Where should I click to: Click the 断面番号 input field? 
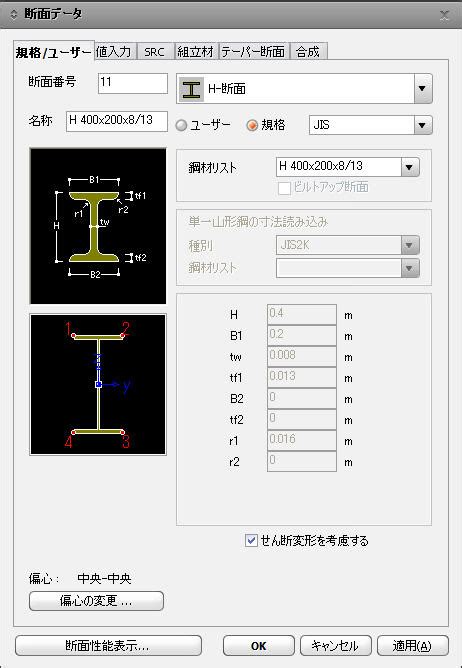coord(133,83)
